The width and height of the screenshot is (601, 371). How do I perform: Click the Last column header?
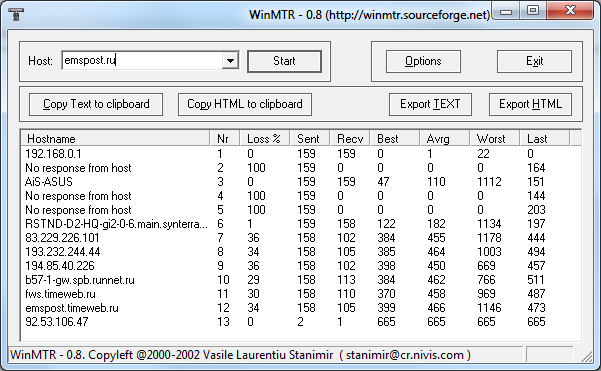pos(545,138)
